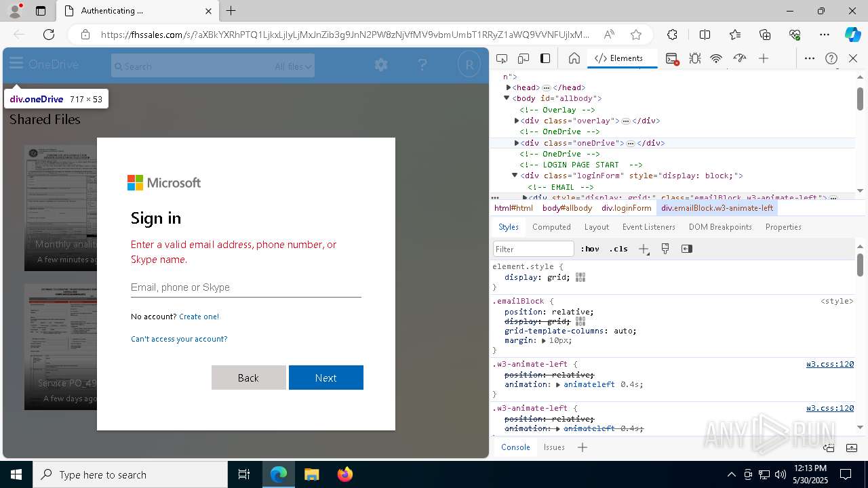The image size is (868, 488).
Task: Open File Explorer from the taskbar
Action: 311,474
